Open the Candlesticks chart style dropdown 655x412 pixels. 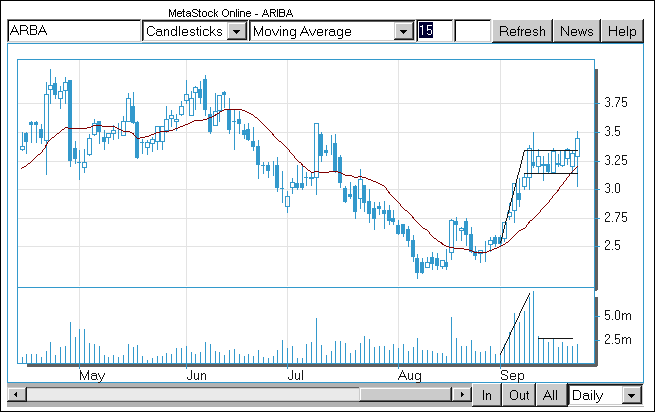tap(237, 31)
